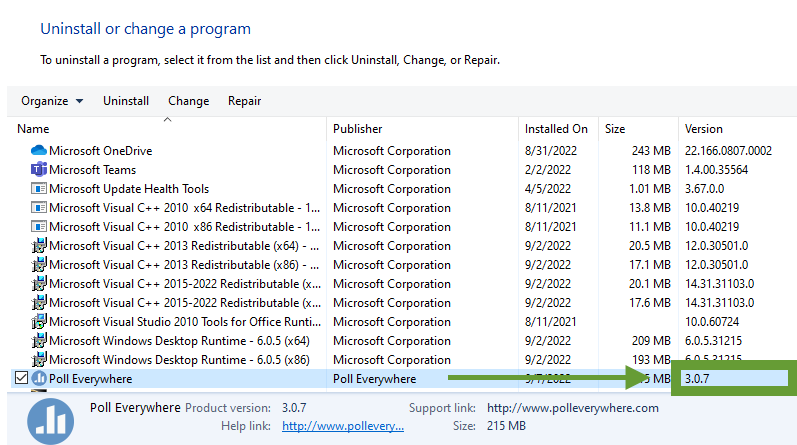
Task: Select the Microsoft OneDrive entry
Action: coord(101,151)
